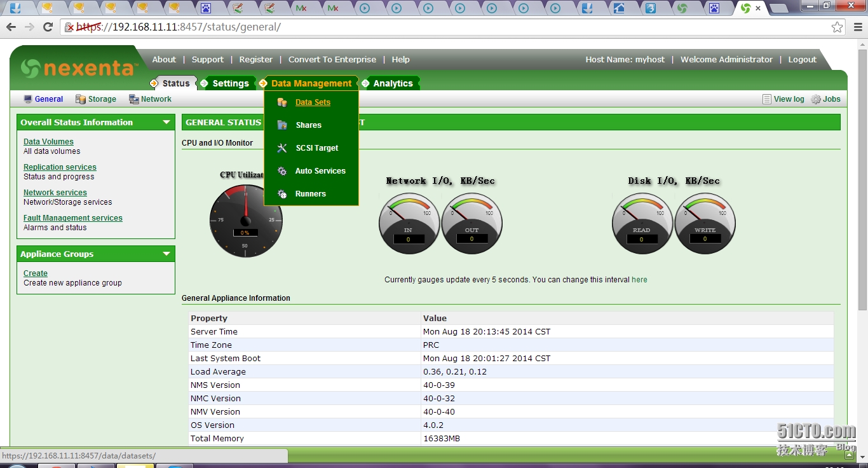Screen dimensions: 868x468
Task: Click the View log document icon
Action: click(767, 99)
